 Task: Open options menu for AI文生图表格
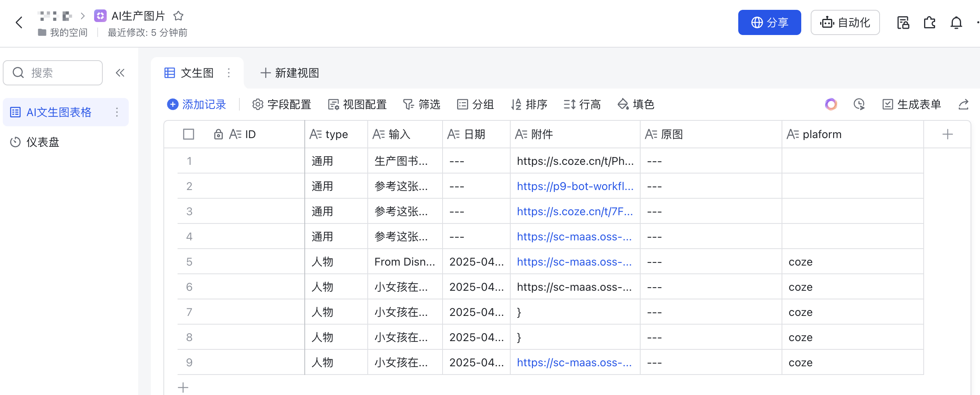click(117, 112)
